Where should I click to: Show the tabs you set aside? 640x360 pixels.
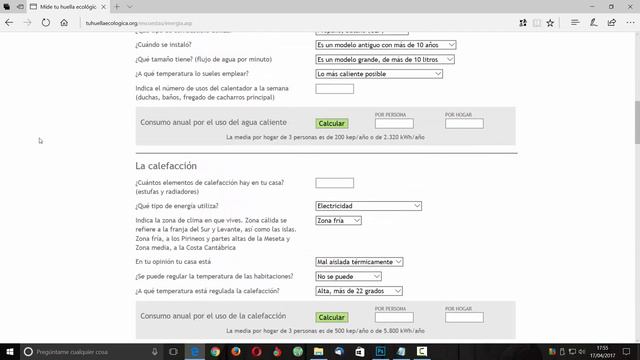(7, 7)
